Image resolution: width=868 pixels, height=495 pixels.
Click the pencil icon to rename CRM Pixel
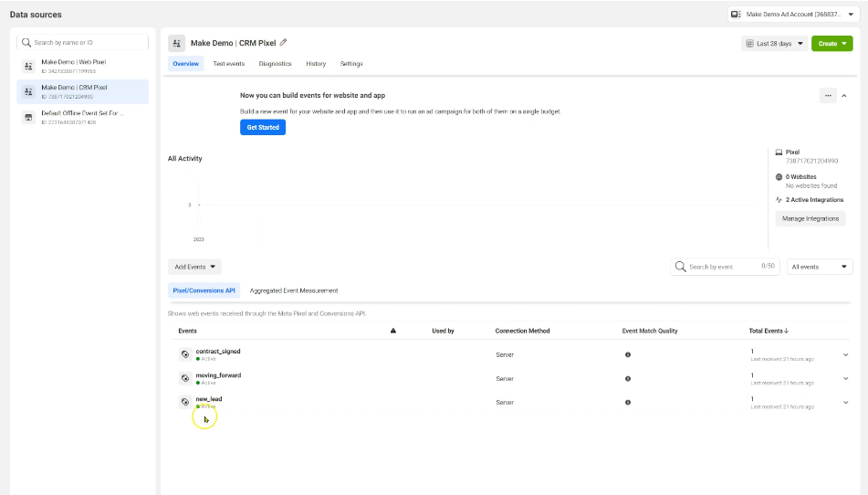(284, 43)
